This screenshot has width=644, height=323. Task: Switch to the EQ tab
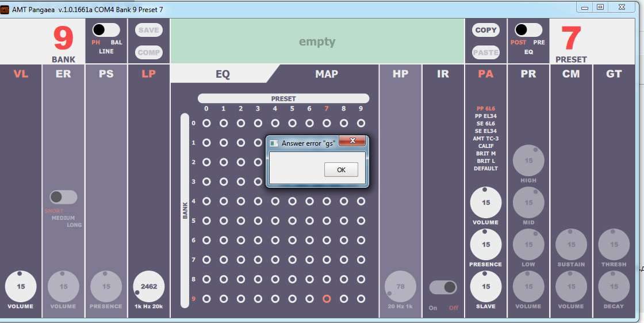tap(223, 74)
